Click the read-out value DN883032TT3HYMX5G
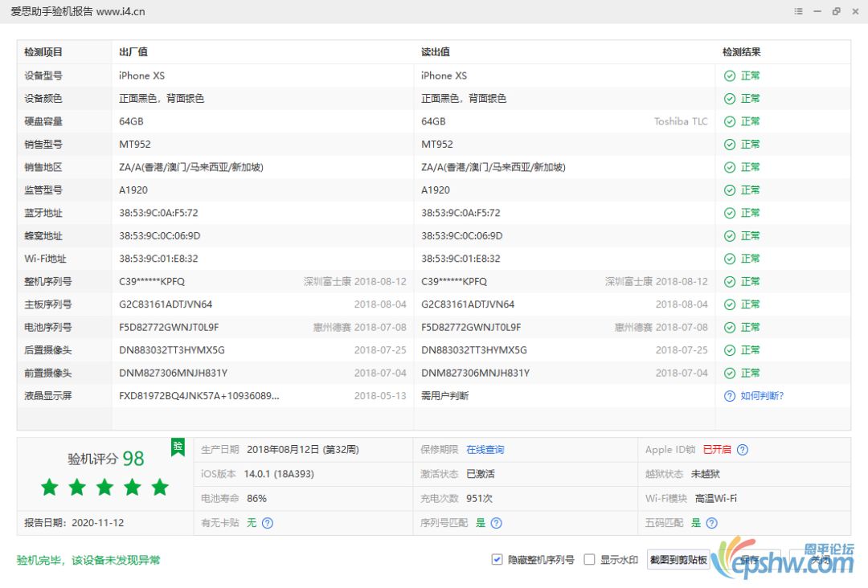 click(x=474, y=350)
